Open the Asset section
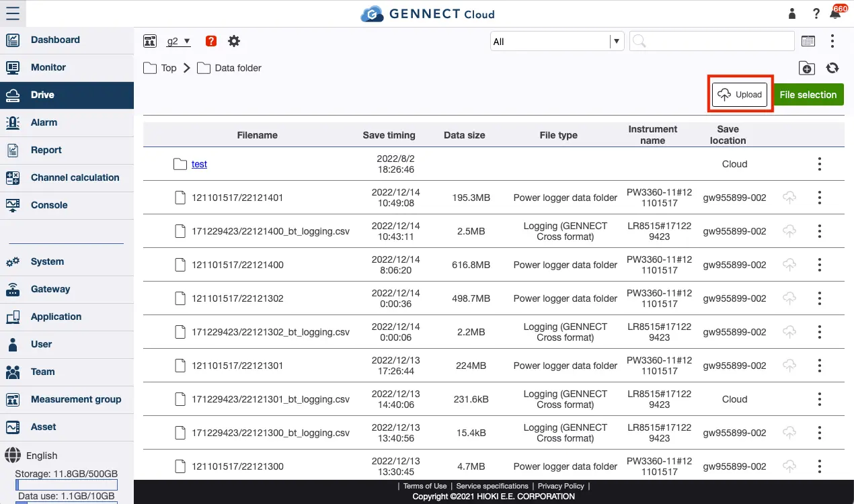This screenshot has width=854, height=504. pyautogui.click(x=67, y=427)
